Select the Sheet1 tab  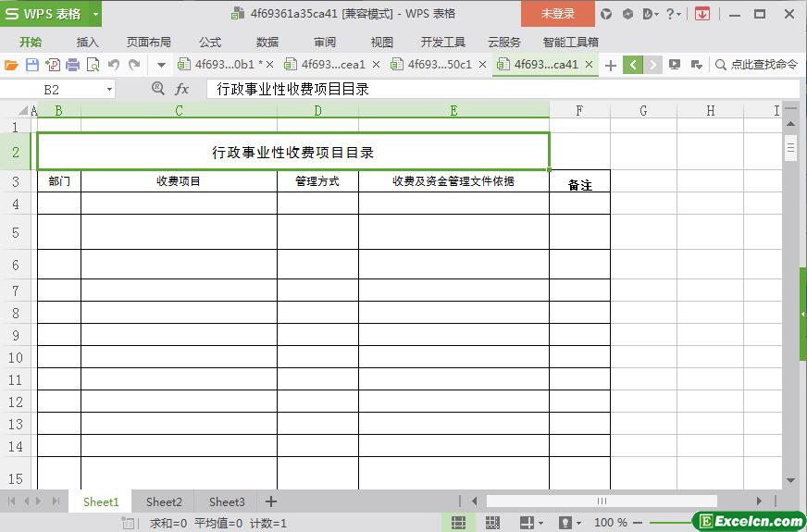[101, 501]
